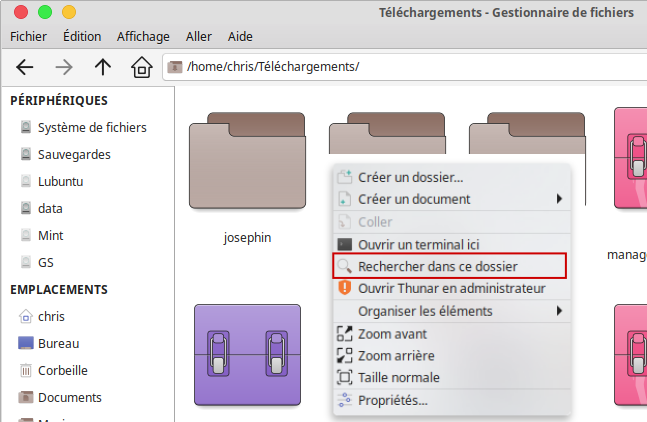Viewport: 647px width, 422px height.
Task: Expand Créer un document submenu
Action: 452,199
